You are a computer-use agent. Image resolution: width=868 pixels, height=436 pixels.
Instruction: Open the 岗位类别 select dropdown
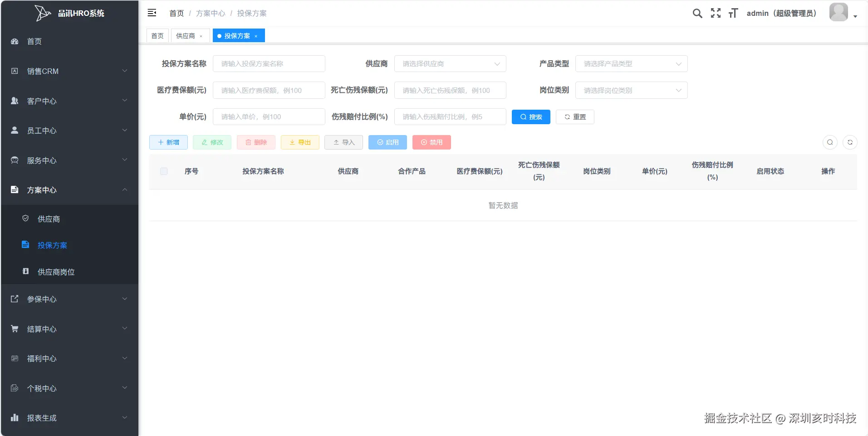[631, 90]
